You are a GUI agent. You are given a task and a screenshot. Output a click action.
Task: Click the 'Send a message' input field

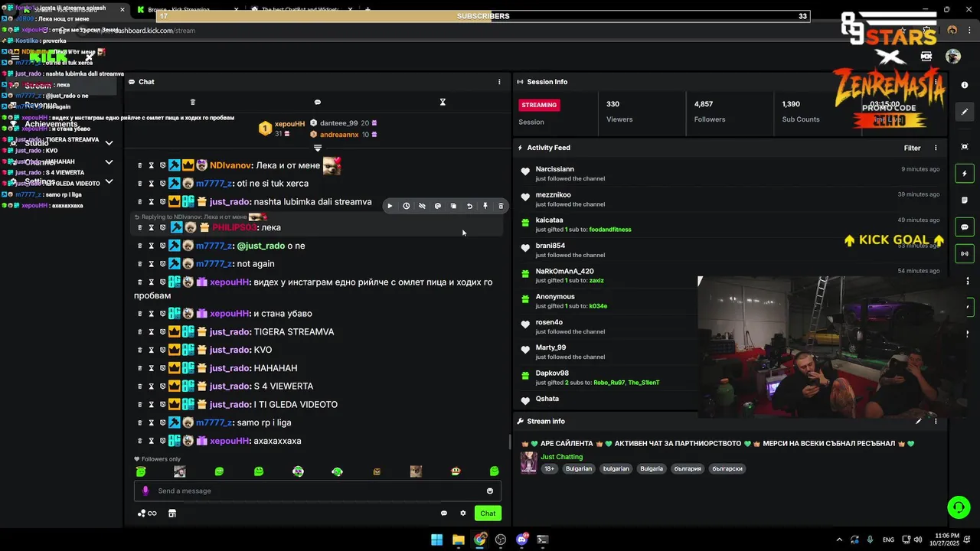317,491
